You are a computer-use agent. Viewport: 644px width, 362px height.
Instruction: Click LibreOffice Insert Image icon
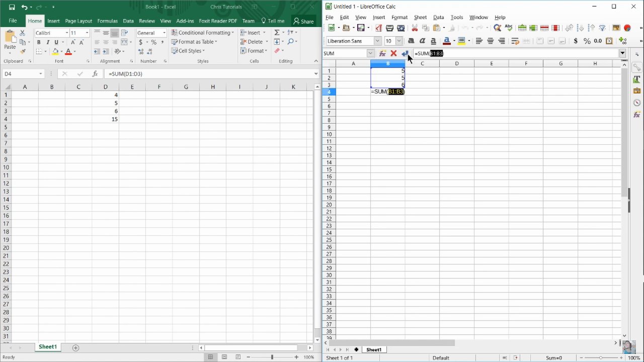pyautogui.click(x=616, y=28)
